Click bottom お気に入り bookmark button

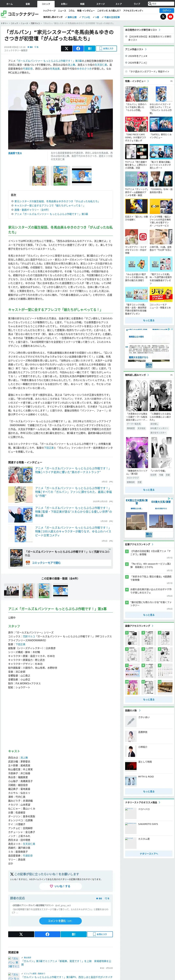[100, 934]
